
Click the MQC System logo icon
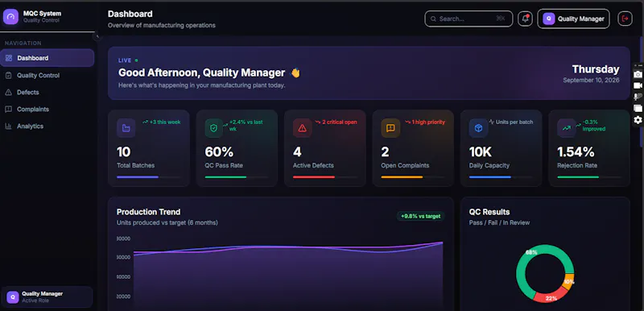(x=10, y=17)
